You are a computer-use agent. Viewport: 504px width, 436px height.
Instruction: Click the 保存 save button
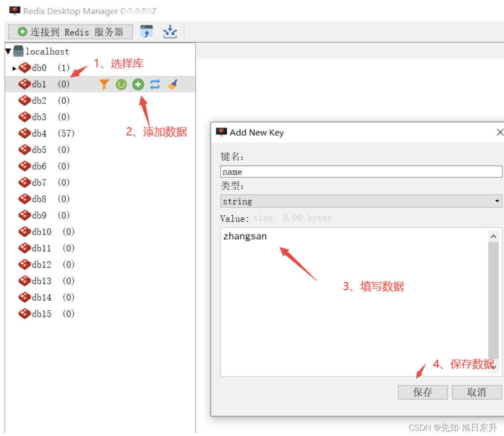[423, 392]
